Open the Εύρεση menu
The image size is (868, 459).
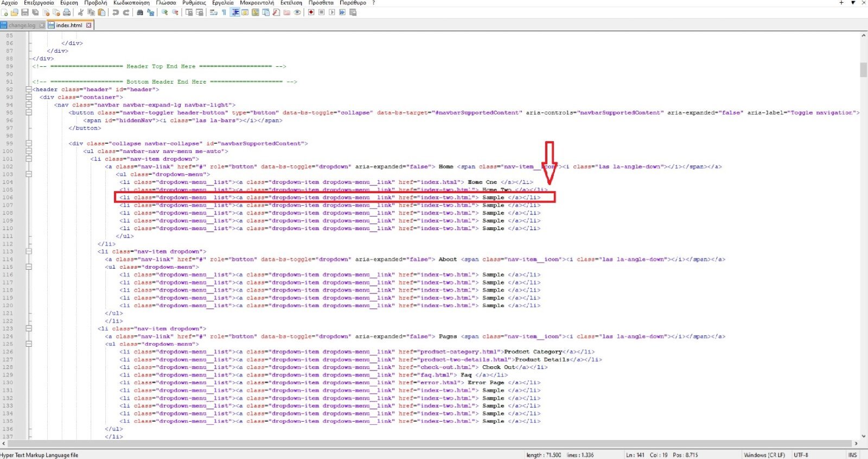[69, 3]
